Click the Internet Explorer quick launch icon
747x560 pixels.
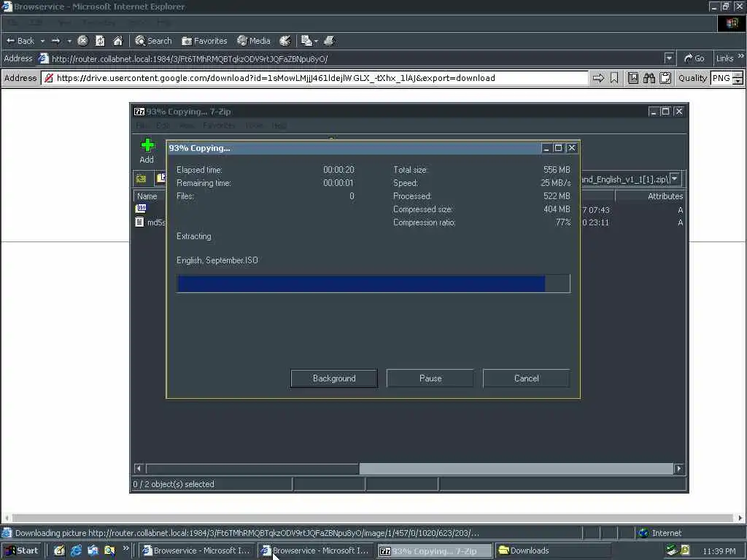coord(76,551)
